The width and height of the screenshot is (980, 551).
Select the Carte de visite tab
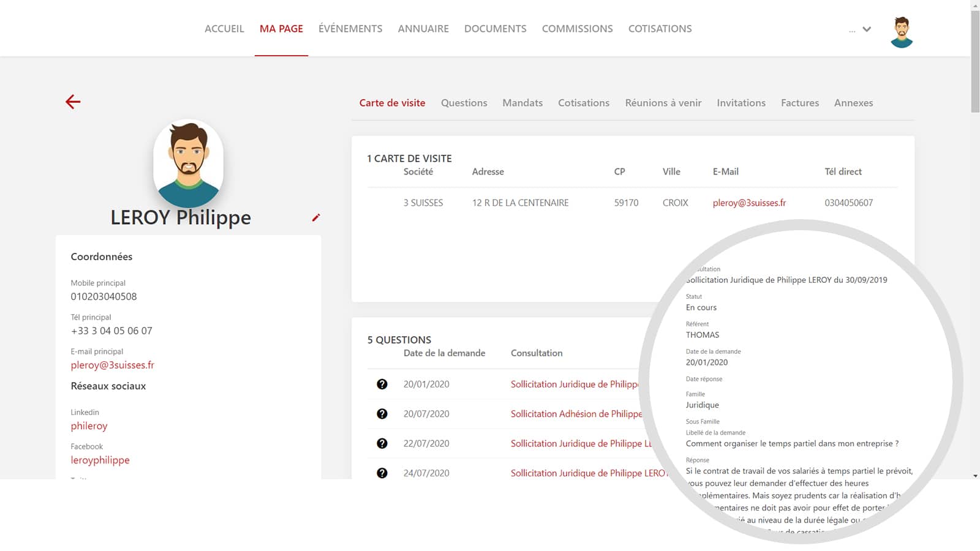392,103
